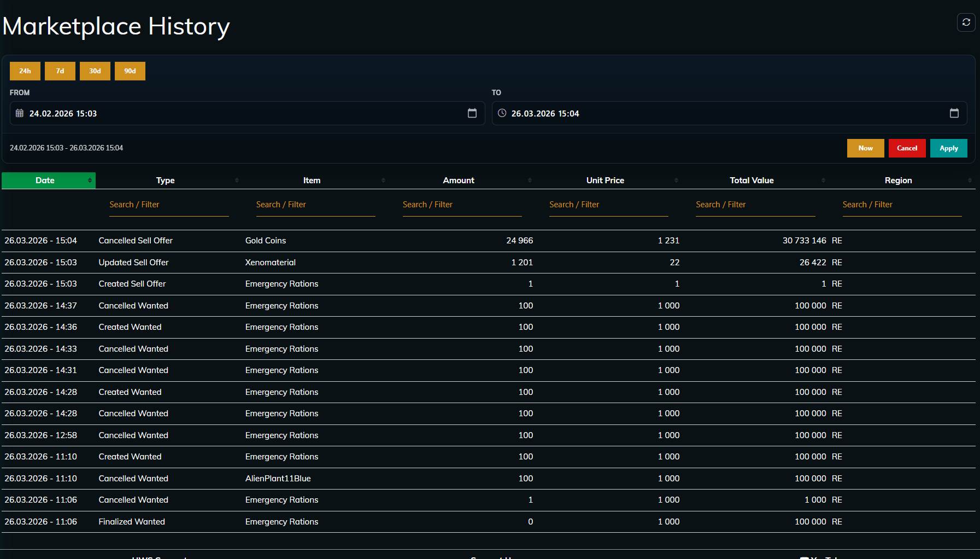This screenshot has width=980, height=559.
Task: Click the Search/Filter field under Region
Action: coord(902,205)
